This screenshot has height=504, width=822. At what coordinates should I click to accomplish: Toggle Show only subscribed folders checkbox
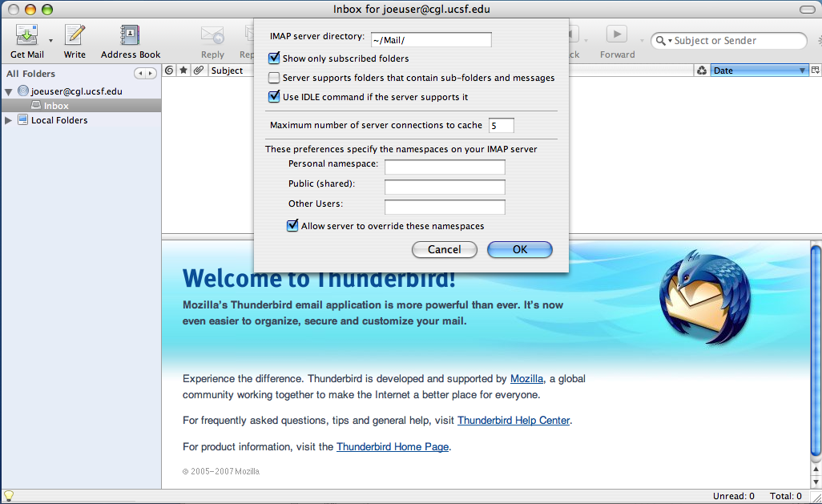[x=274, y=58]
